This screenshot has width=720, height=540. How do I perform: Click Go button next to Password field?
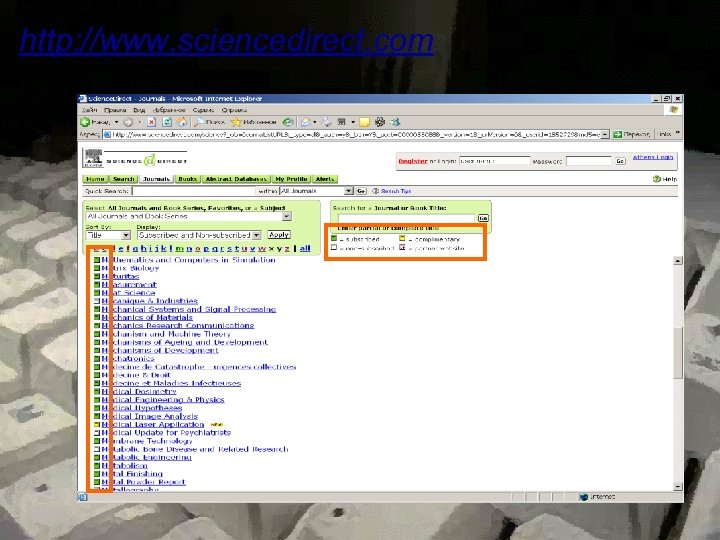click(x=620, y=161)
